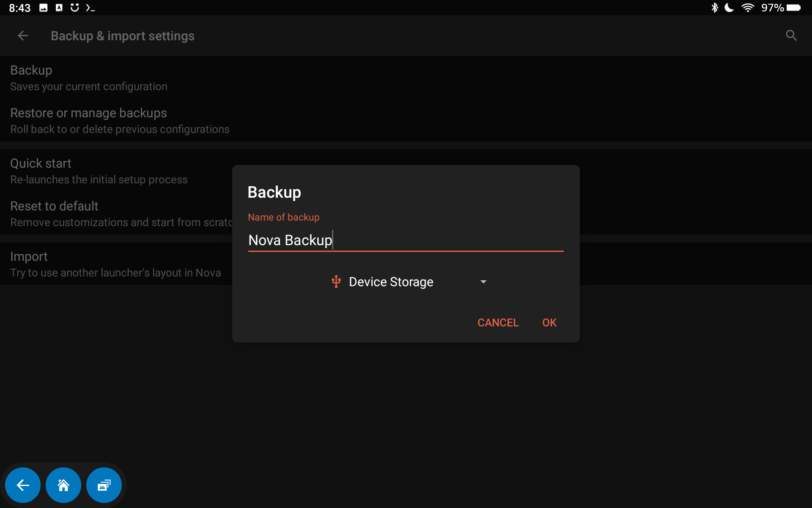
Task: Open the Backup settings entry
Action: coord(406,77)
